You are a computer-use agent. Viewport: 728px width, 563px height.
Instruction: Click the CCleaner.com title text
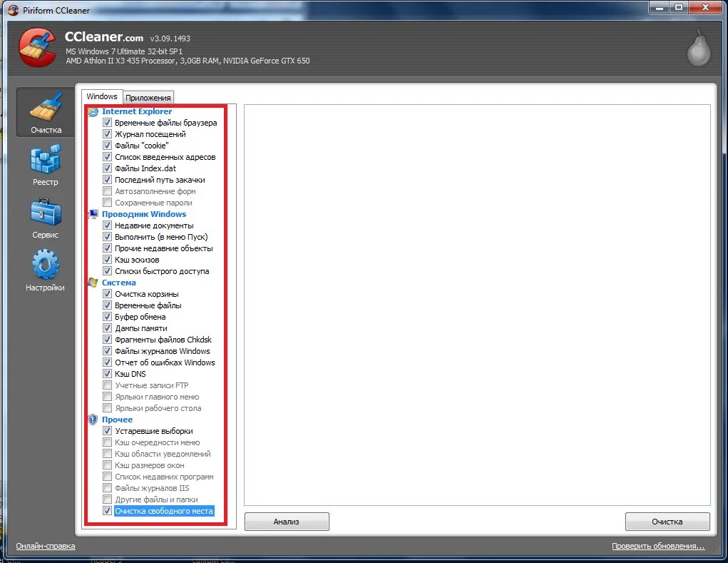pyautogui.click(x=104, y=37)
